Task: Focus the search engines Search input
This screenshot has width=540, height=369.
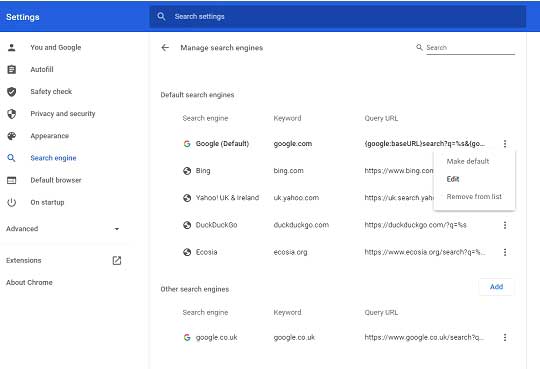Action: (x=470, y=48)
